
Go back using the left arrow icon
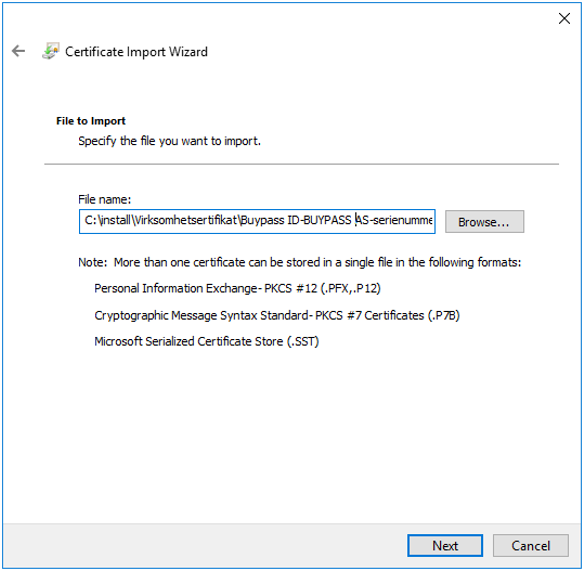[x=18, y=51]
